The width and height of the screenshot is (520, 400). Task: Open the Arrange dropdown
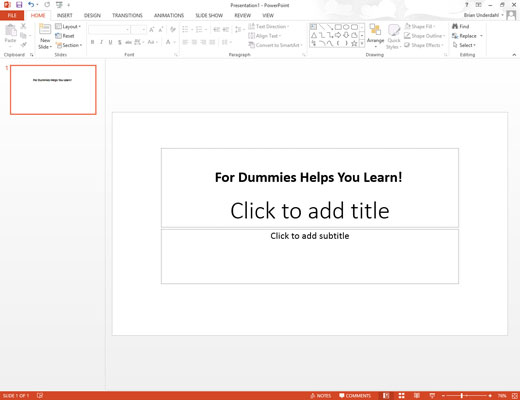point(375,35)
